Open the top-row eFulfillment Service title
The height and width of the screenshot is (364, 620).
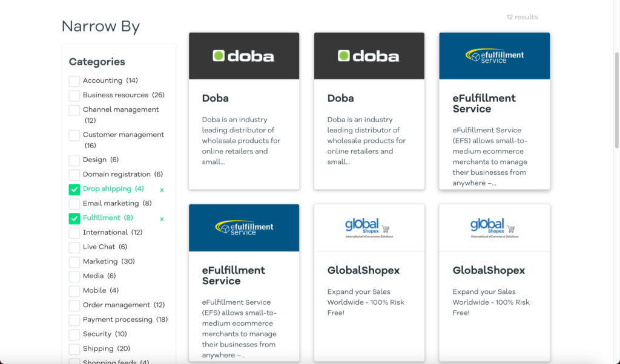pos(484,103)
